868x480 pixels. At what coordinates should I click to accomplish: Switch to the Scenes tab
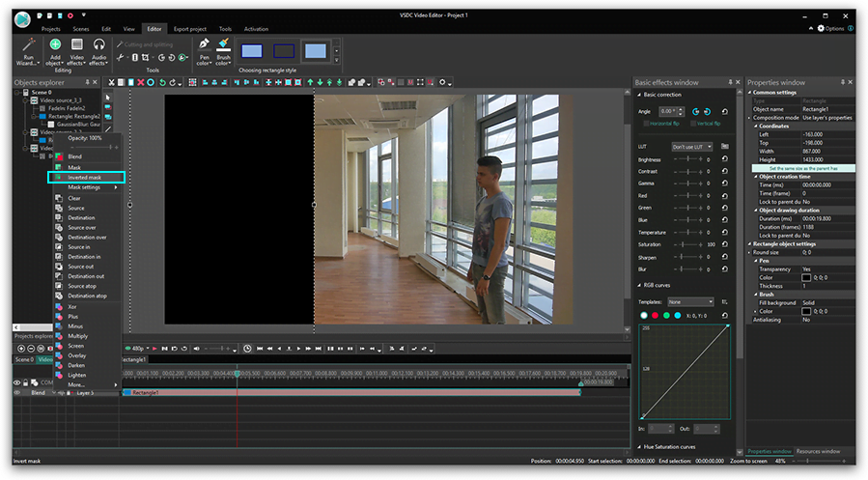(81, 29)
